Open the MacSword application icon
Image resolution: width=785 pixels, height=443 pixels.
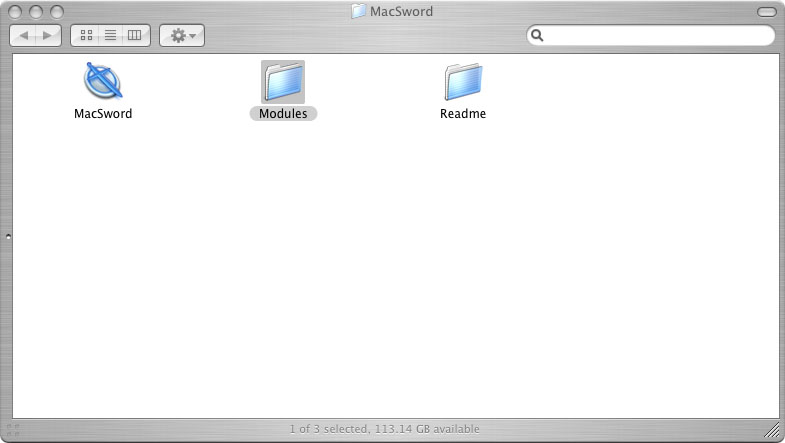click(x=103, y=81)
